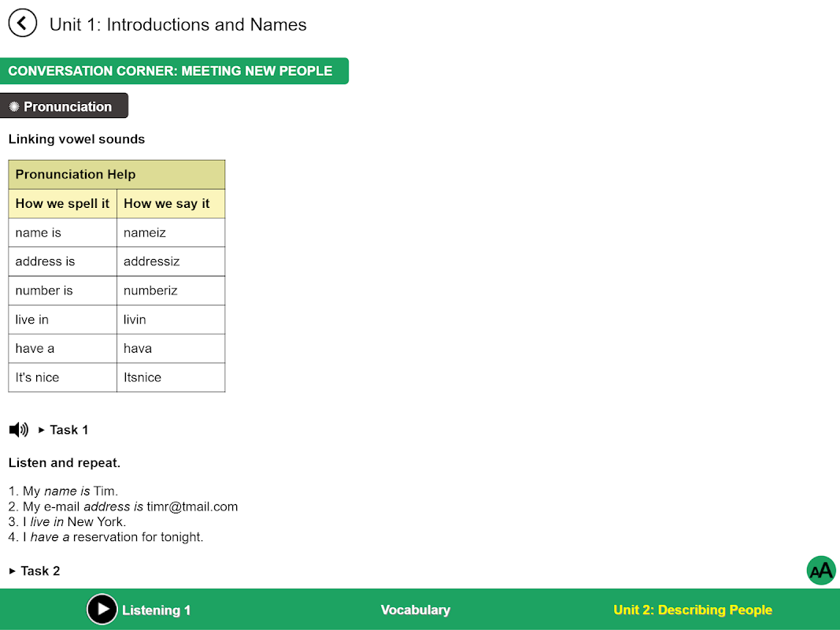The image size is (840, 630).
Task: Click the How we spell it column header
Action: pyautogui.click(x=63, y=204)
